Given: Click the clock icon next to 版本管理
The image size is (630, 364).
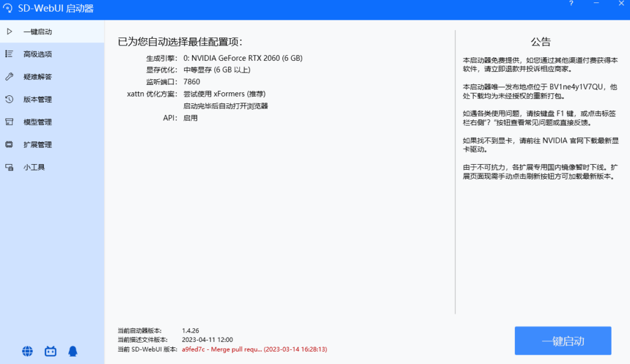Looking at the screenshot, I should (x=10, y=99).
